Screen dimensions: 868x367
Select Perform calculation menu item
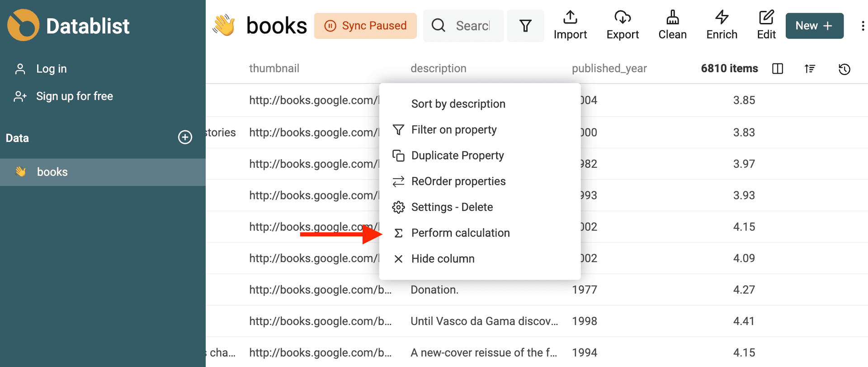tap(460, 233)
